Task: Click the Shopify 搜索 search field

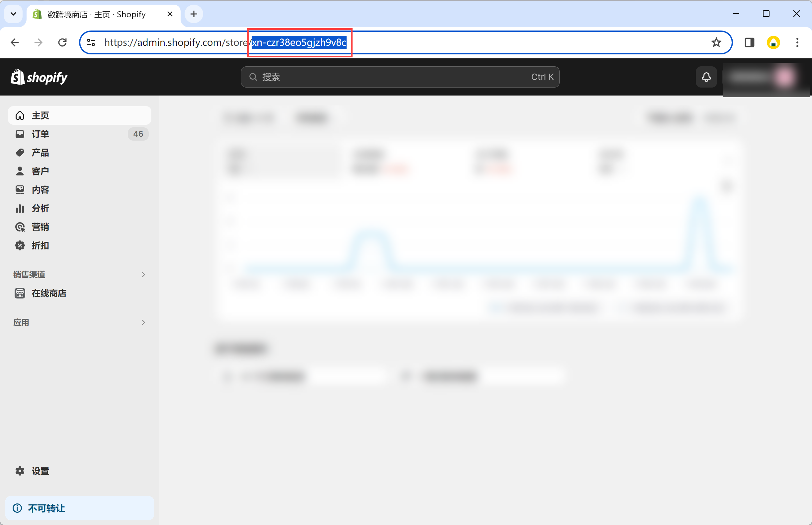Action: click(400, 77)
